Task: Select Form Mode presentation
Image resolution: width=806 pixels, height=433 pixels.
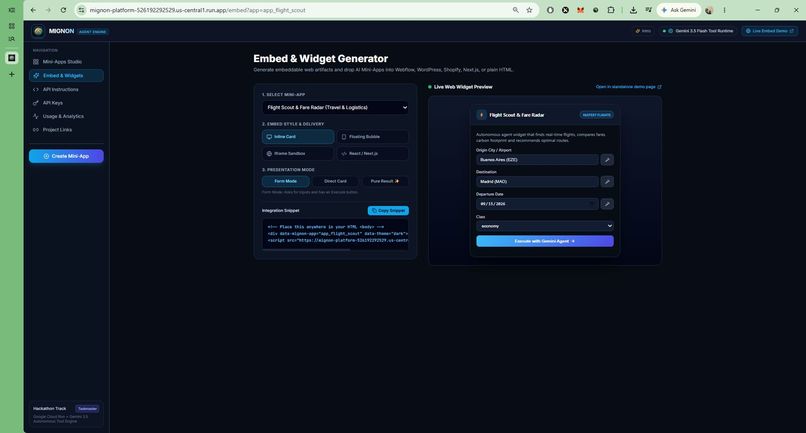Action: pos(286,181)
